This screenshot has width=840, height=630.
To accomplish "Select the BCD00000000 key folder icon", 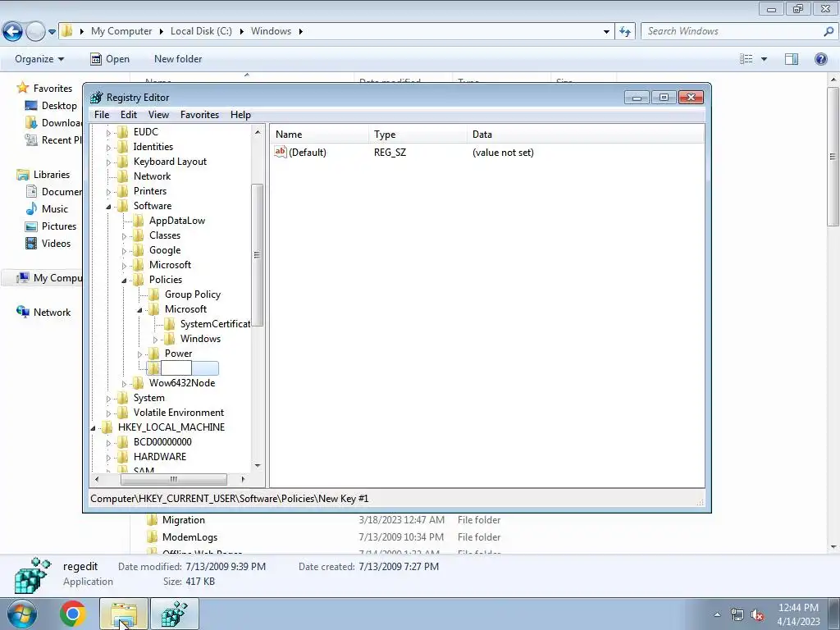I will 123,442.
